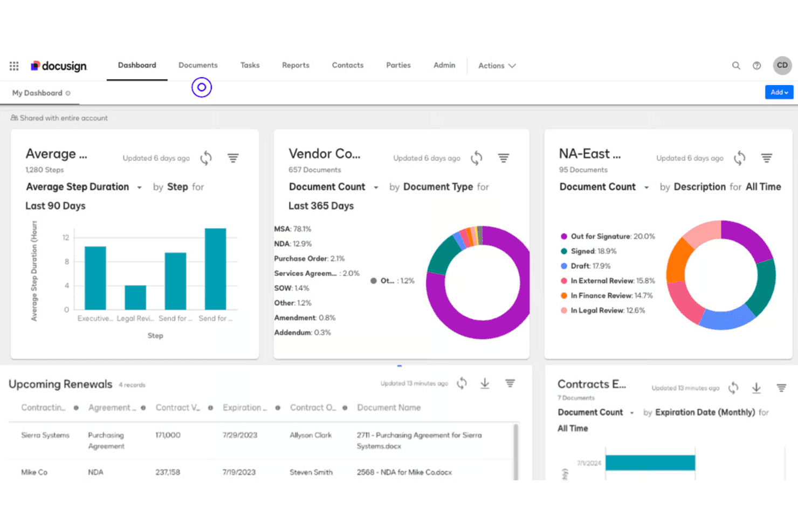The image size is (798, 532).
Task: Toggle 'Draft' blue legend swatch
Action: click(x=564, y=266)
